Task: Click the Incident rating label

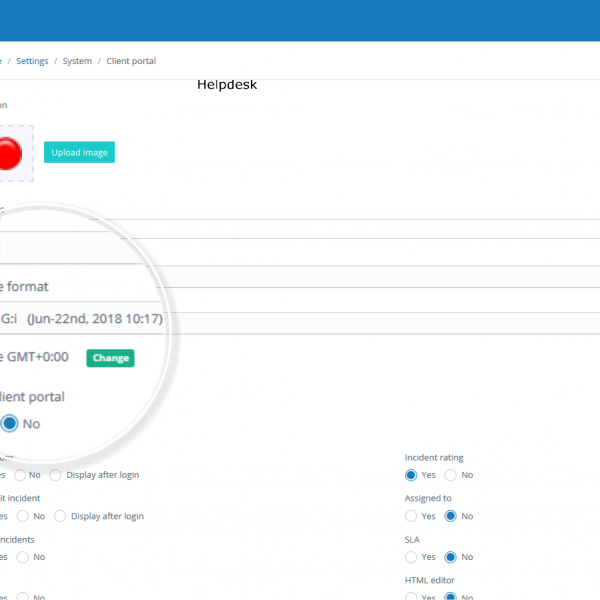Action: 434,458
